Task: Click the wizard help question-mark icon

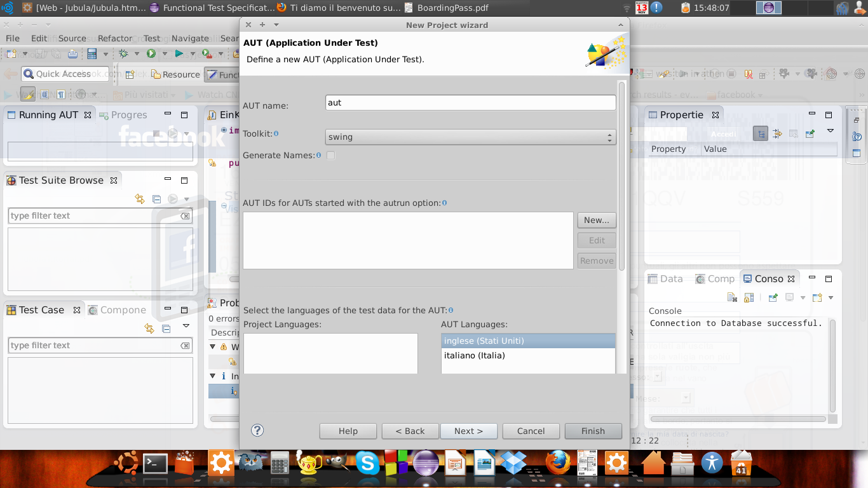Action: [x=257, y=430]
